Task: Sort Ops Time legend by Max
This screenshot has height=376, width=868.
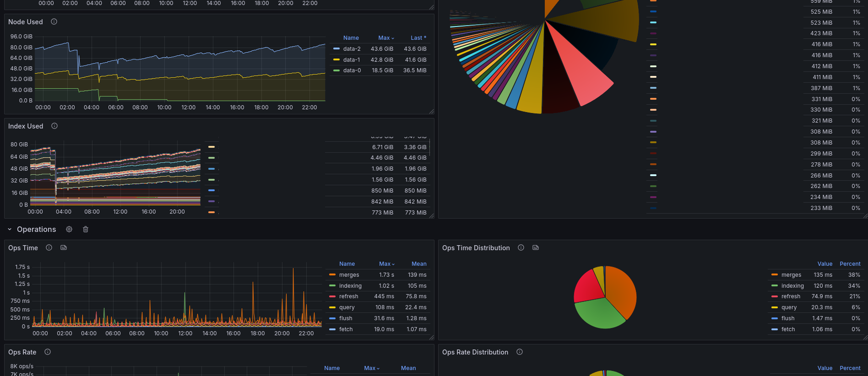Action: 387,264
